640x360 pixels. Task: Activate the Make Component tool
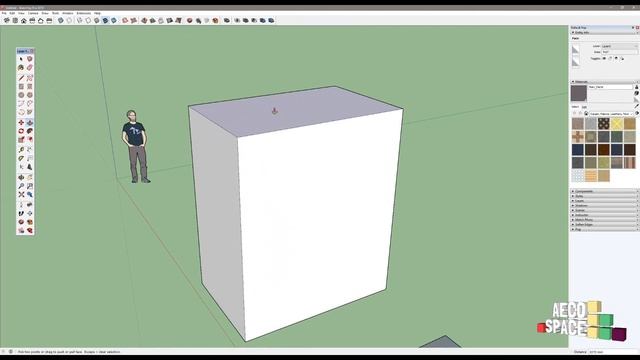pyautogui.click(x=30, y=59)
